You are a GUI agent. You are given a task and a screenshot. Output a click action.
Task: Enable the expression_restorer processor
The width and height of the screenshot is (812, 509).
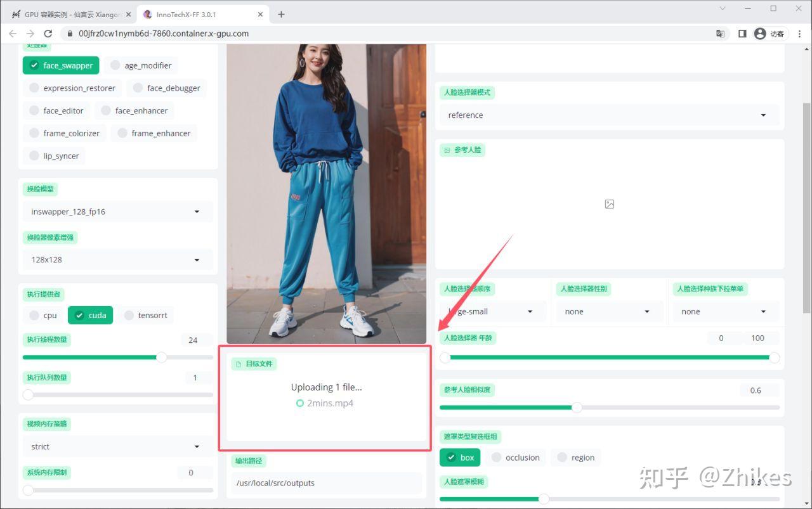(x=72, y=88)
